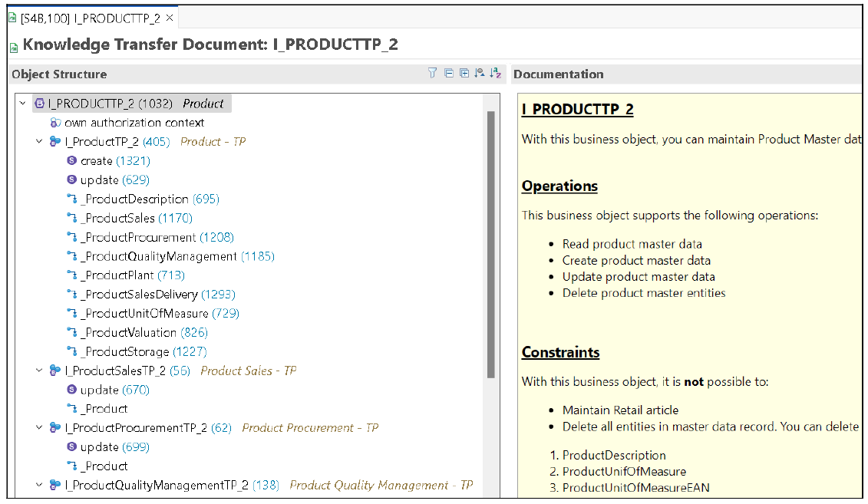Select the Expand All icon
The image size is (868, 504).
464,72
